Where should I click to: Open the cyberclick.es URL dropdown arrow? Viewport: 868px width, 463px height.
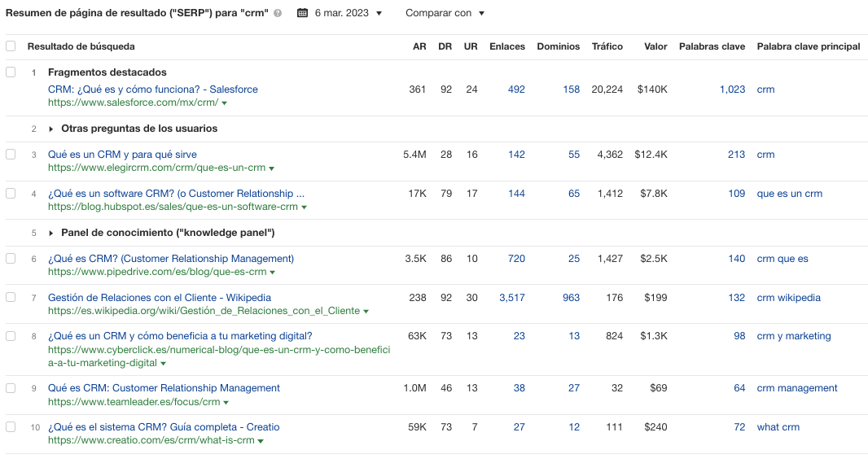coord(163,364)
